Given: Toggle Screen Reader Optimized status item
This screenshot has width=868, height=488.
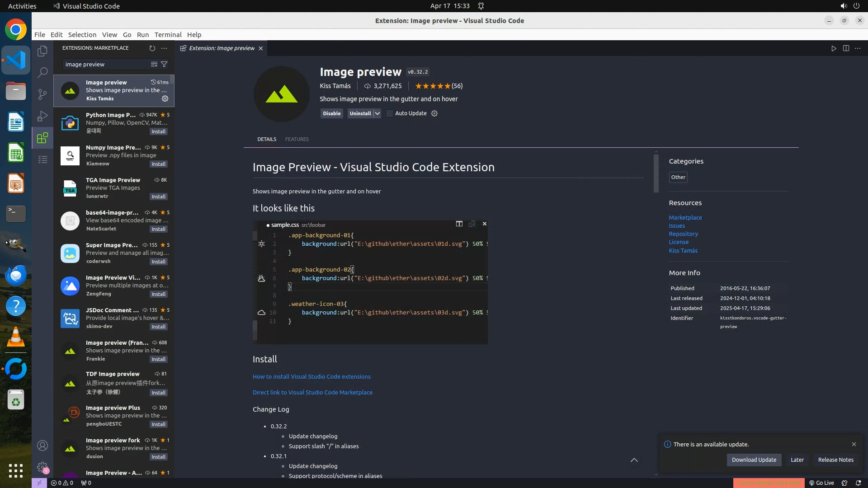Looking at the screenshot, I should click(769, 483).
